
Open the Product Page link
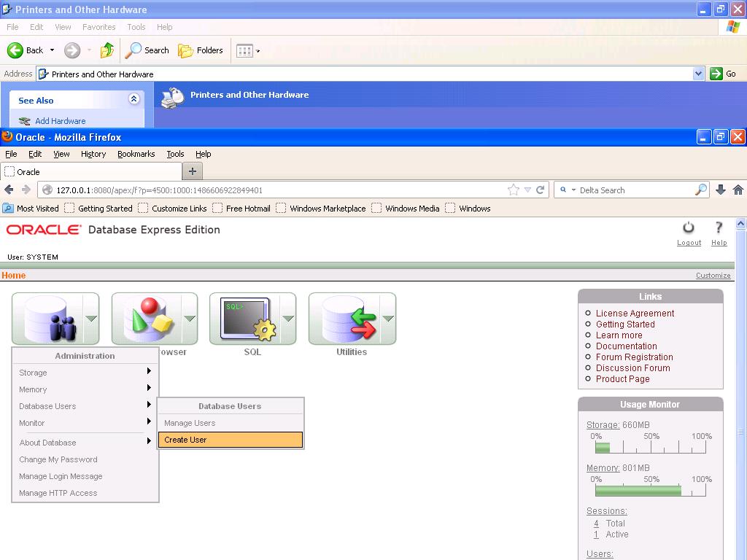click(x=623, y=379)
